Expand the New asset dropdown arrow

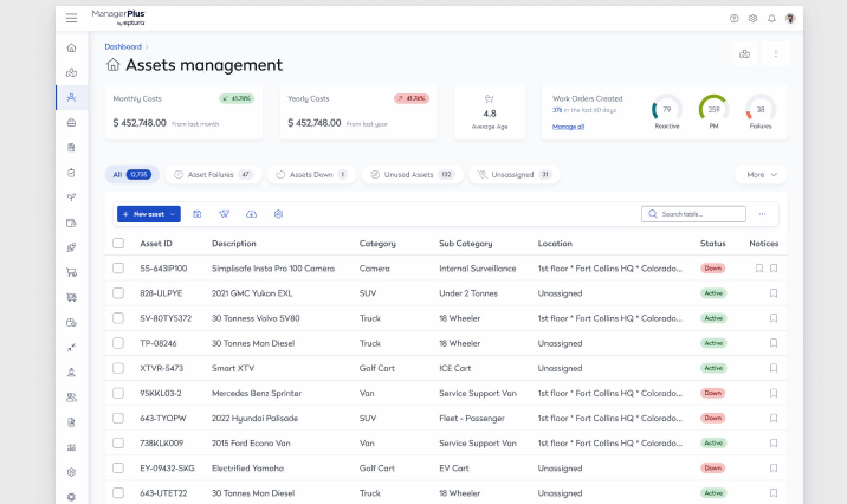pos(172,214)
